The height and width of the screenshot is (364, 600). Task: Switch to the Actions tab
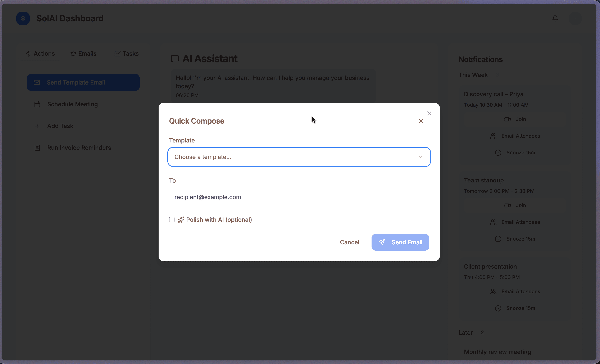pos(40,54)
